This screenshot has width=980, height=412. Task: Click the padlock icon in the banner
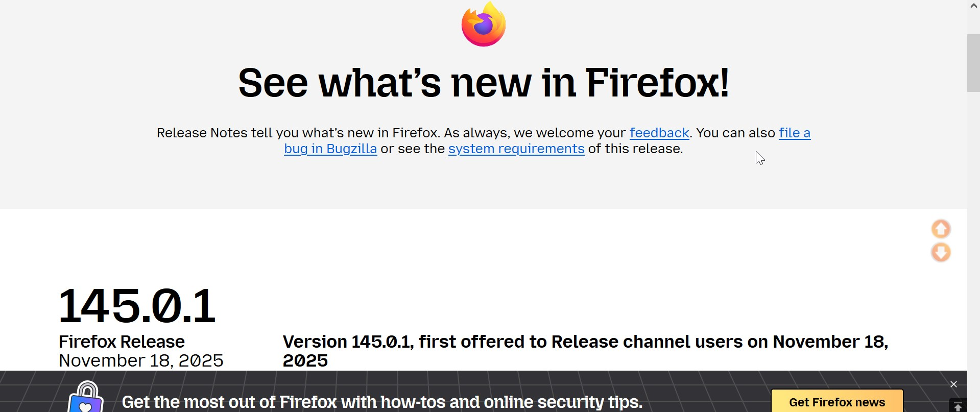pyautogui.click(x=86, y=398)
